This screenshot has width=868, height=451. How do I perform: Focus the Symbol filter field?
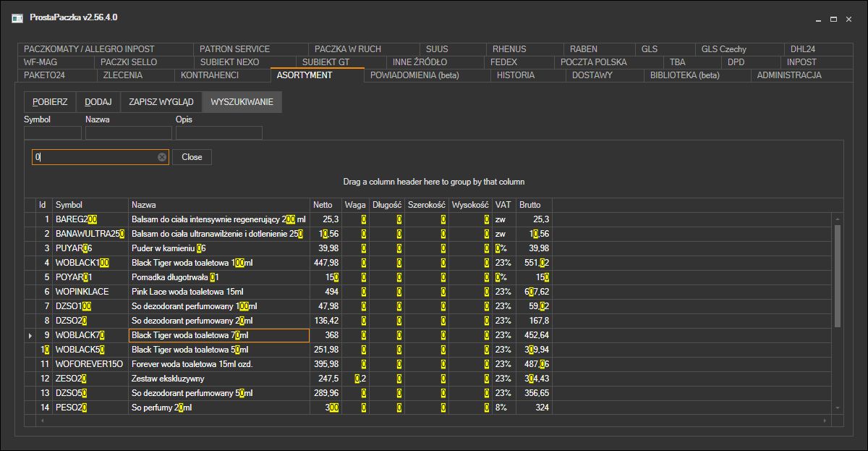pos(53,132)
